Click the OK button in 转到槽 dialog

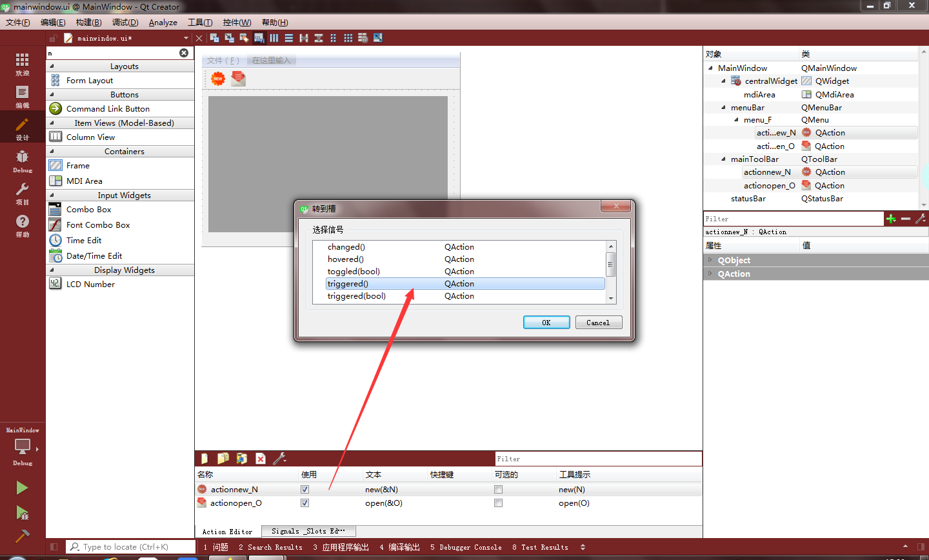coord(546,322)
